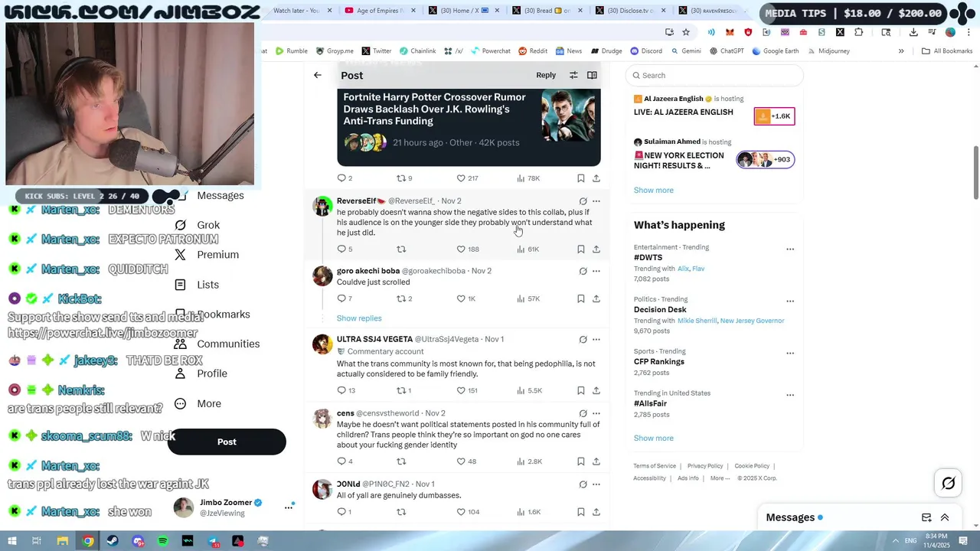Open the Privacy Policy link
Image resolution: width=980 pixels, height=551 pixels.
pyautogui.click(x=705, y=466)
